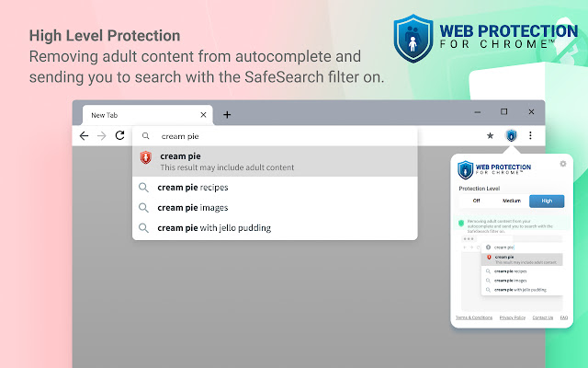Click the browser forward arrow

[x=101, y=135]
